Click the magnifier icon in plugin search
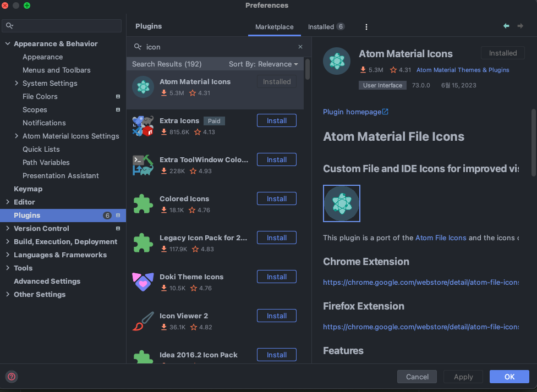 pyautogui.click(x=138, y=47)
